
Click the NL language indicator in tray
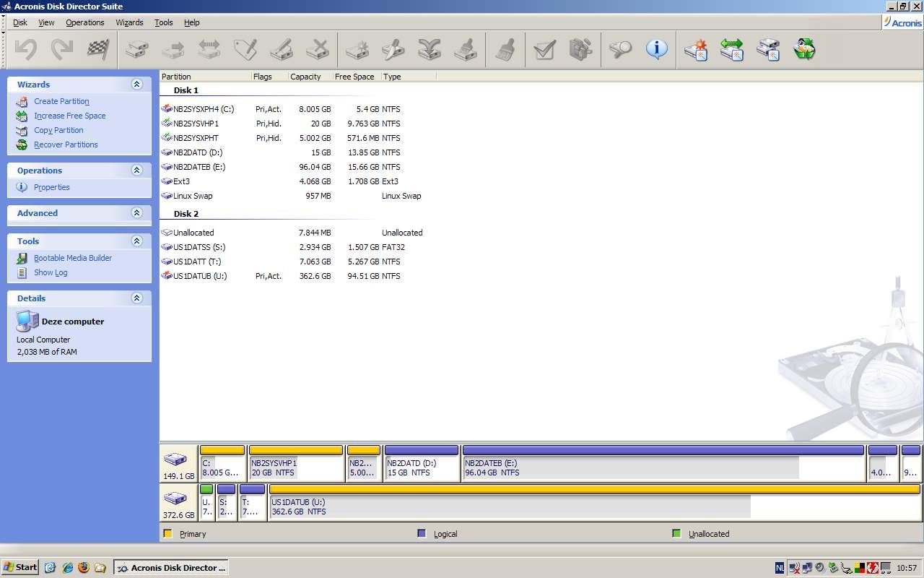pos(780,568)
